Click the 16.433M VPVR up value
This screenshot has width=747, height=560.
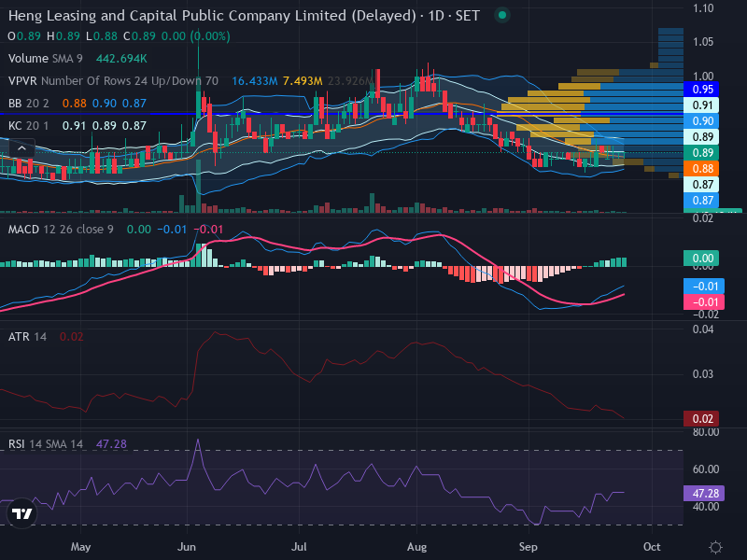pos(254,81)
